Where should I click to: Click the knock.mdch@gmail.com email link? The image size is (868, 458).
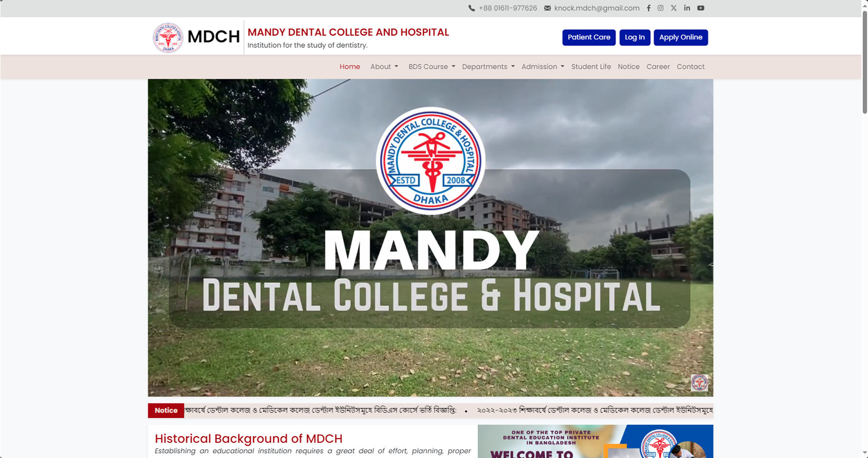point(597,8)
